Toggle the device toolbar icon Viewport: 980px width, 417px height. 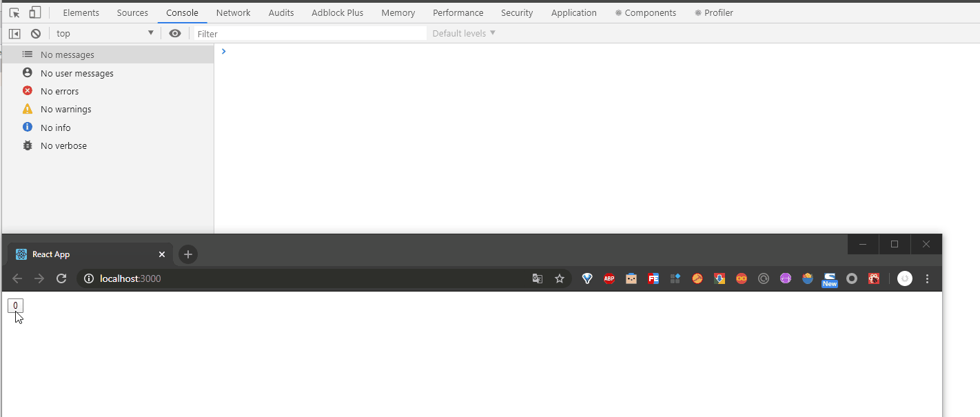pos(34,12)
